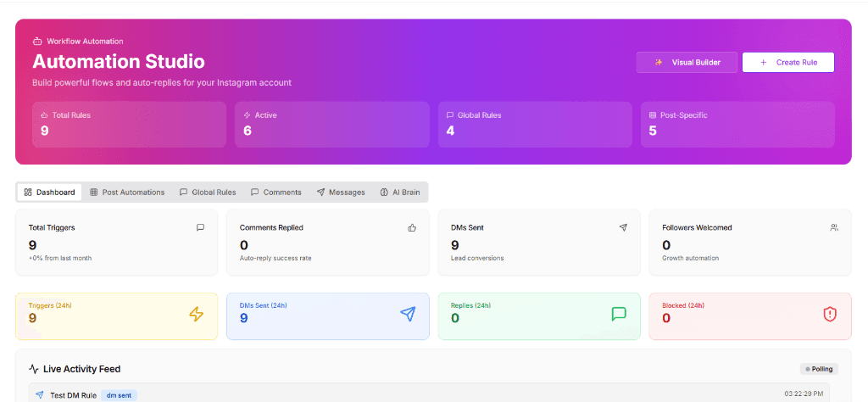The height and width of the screenshot is (402, 868).
Task: Select the Messages tab
Action: point(340,193)
